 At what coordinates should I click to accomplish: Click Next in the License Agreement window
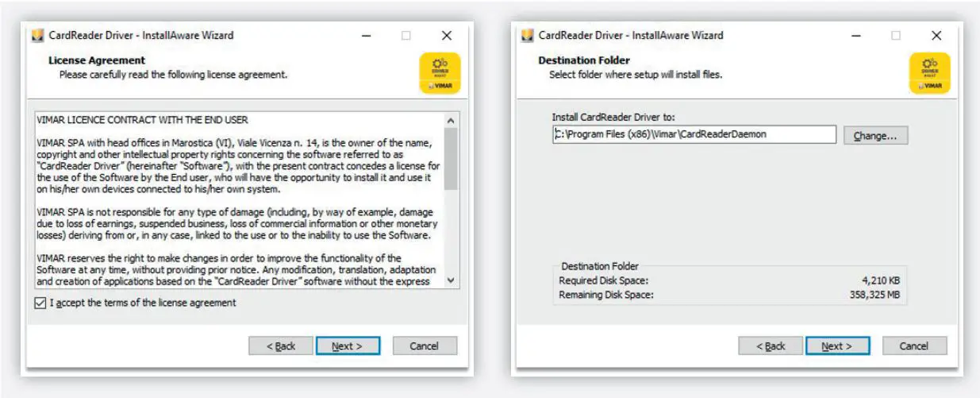pos(348,346)
